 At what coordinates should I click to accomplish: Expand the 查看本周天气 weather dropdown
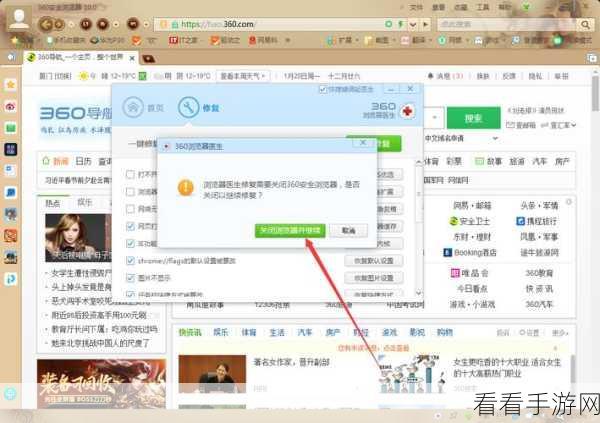click(x=243, y=76)
